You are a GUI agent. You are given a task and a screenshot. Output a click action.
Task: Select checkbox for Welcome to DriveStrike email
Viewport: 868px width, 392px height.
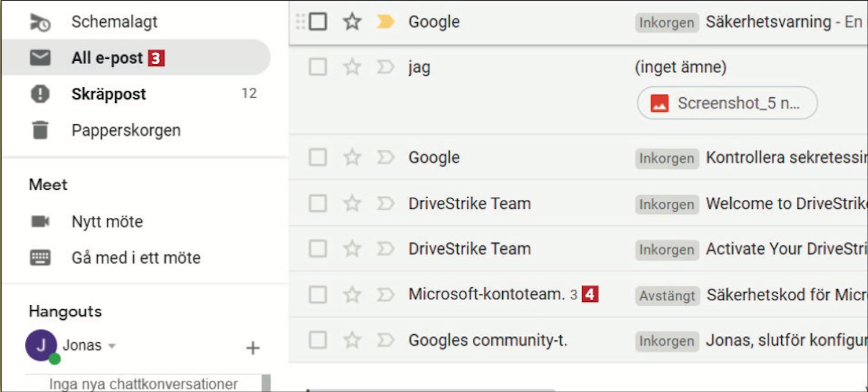click(318, 204)
